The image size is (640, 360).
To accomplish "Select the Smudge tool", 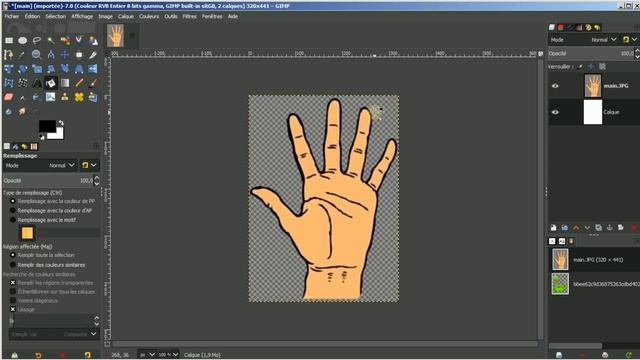I will pyautogui.click(x=22, y=111).
